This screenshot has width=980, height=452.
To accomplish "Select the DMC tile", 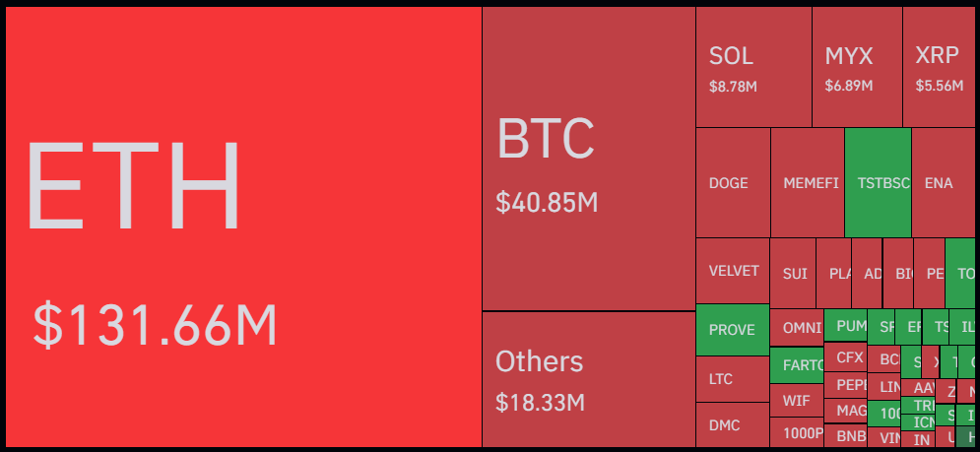I will [733, 425].
